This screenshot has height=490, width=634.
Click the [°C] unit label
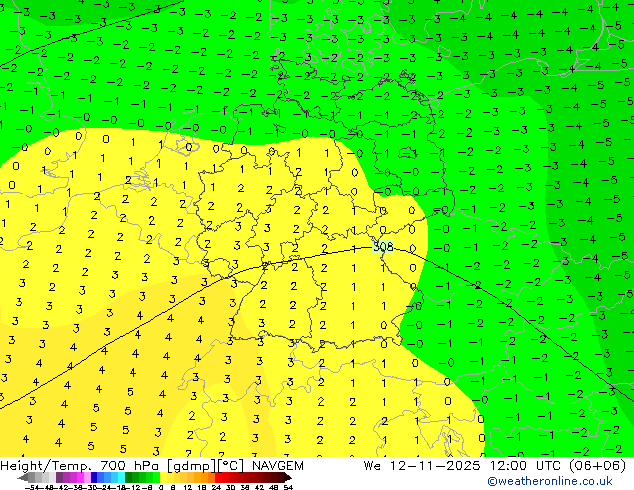point(231,466)
